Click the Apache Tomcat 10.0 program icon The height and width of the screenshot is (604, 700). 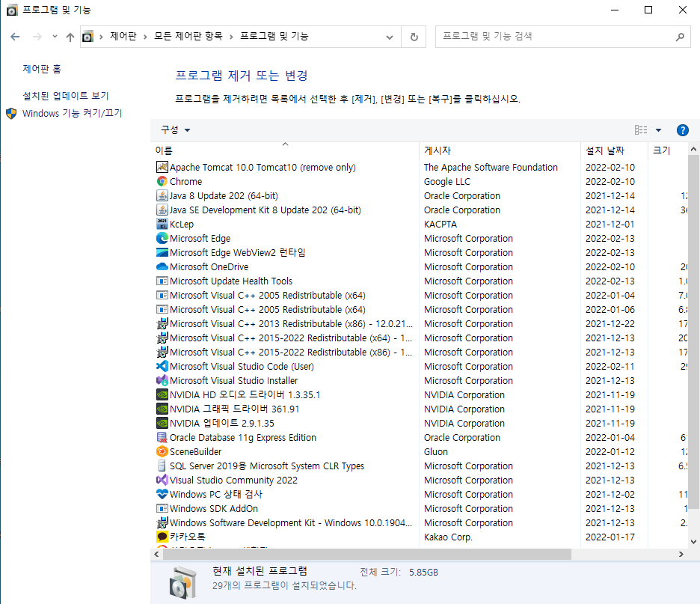(162, 167)
